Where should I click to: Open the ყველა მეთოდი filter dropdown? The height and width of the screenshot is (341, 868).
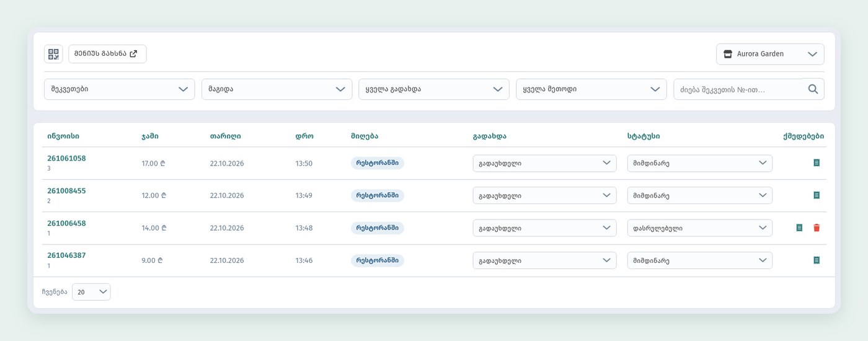[x=591, y=89]
